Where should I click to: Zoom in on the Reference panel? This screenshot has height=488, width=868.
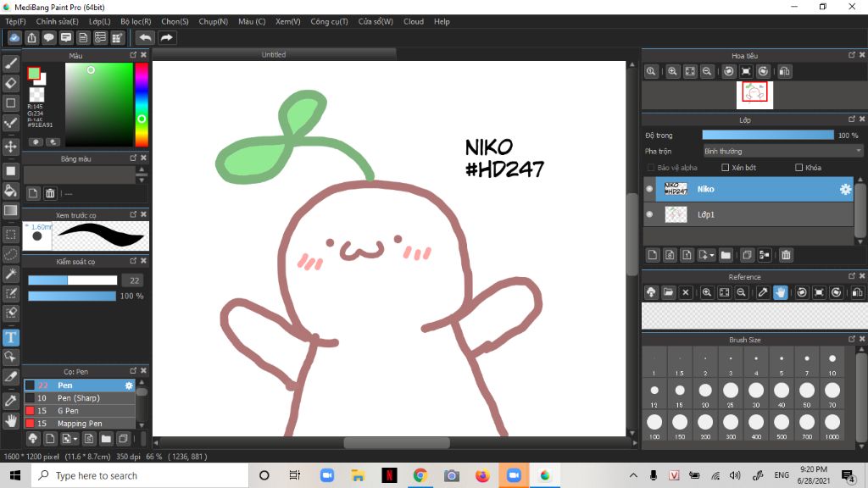pyautogui.click(x=707, y=292)
